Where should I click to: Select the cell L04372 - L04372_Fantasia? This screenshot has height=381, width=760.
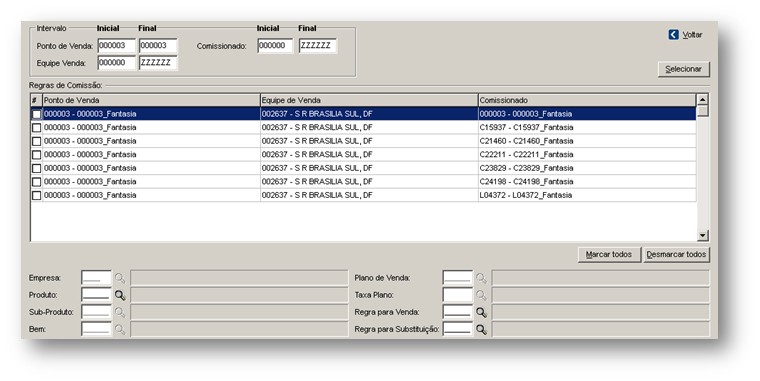587,195
